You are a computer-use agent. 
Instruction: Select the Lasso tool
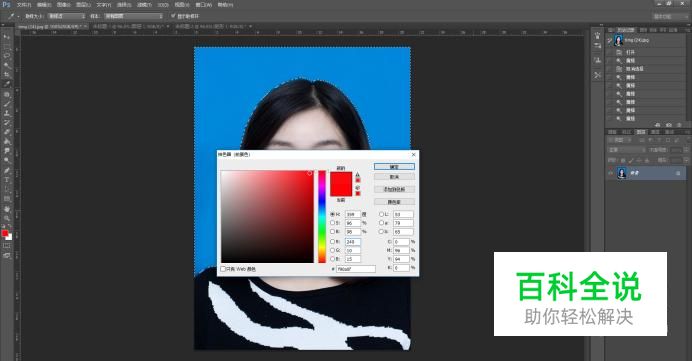tap(7, 56)
